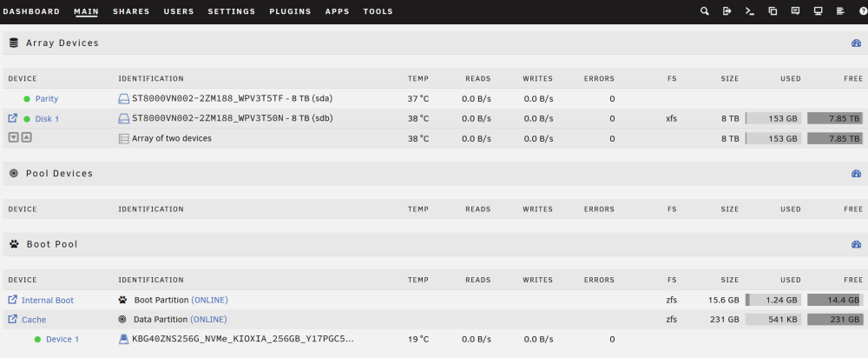Click the icon beside Data Partition
The width and height of the screenshot is (868, 358).
tap(122, 319)
